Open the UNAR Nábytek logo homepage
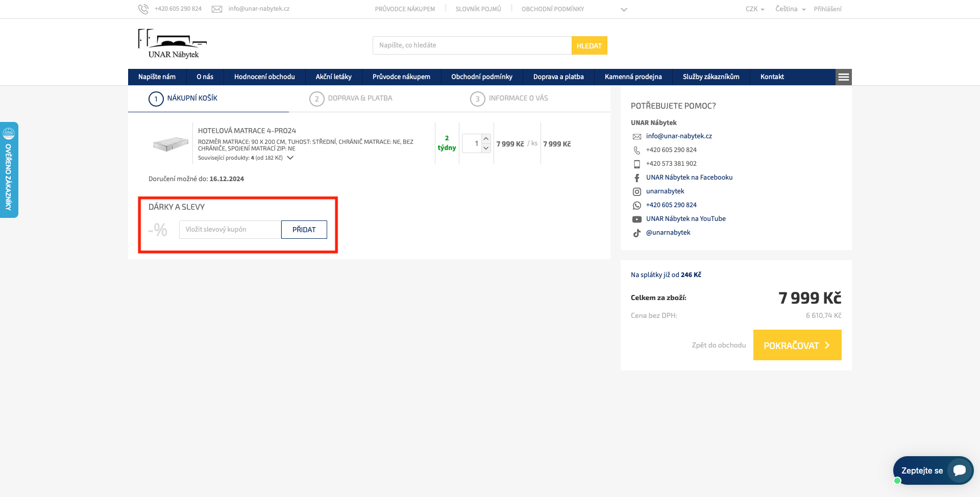980x497 pixels. [x=173, y=44]
